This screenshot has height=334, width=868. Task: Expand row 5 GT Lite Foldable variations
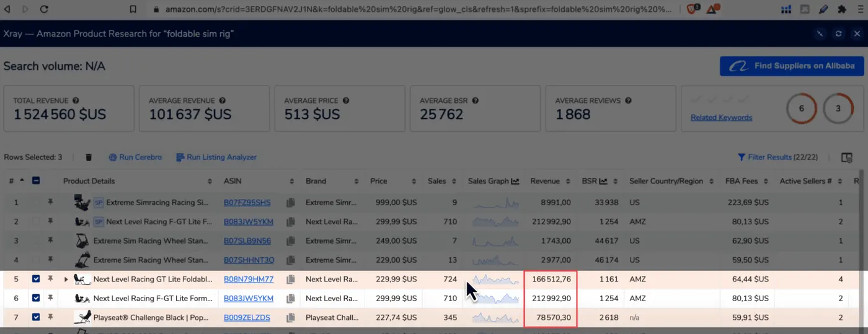[66, 279]
